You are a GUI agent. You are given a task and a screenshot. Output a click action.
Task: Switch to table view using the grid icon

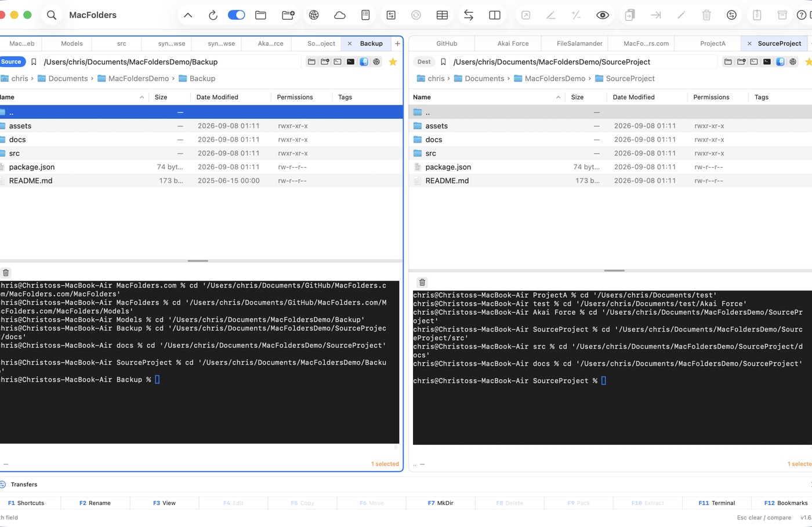442,16
